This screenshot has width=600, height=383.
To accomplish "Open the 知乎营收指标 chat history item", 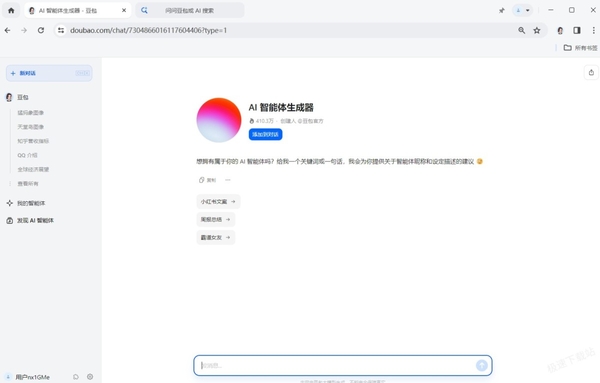I will click(x=33, y=141).
